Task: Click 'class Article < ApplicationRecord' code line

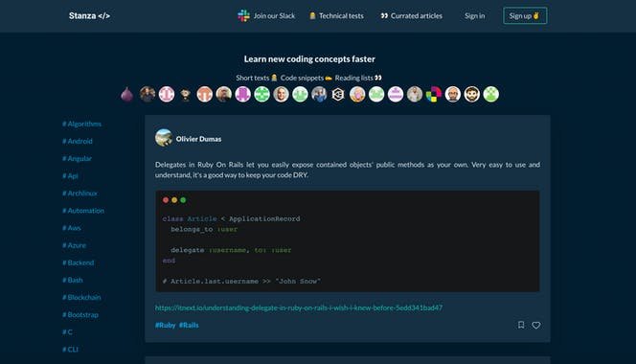Action: [x=231, y=218]
